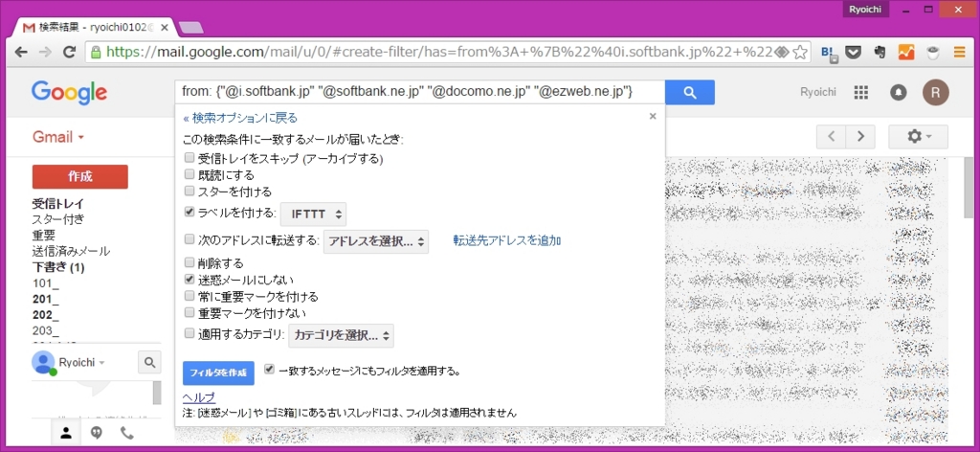
Task: Click the Google logo
Action: coord(69,93)
